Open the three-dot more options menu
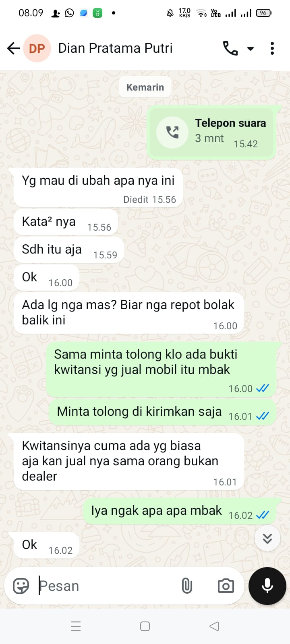This screenshot has height=644, width=290. [272, 48]
